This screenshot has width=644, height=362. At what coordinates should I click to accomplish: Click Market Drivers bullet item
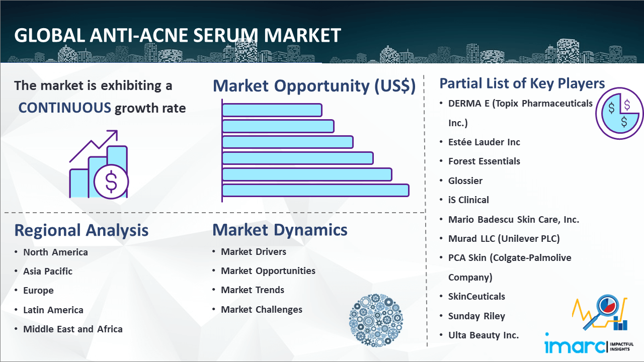pyautogui.click(x=254, y=252)
